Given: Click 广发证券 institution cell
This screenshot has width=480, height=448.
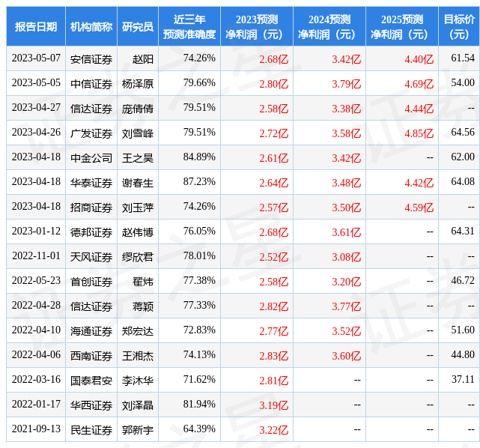Looking at the screenshot, I should click(x=91, y=133).
